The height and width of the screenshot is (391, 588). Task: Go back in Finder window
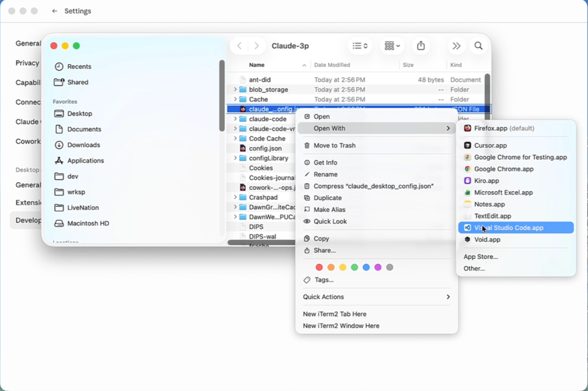click(239, 46)
